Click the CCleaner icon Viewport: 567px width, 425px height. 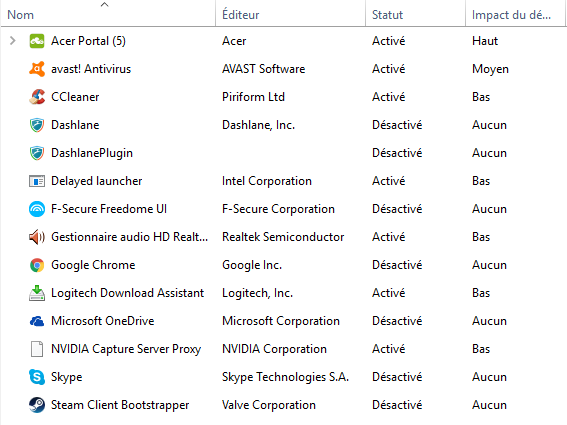click(x=37, y=97)
